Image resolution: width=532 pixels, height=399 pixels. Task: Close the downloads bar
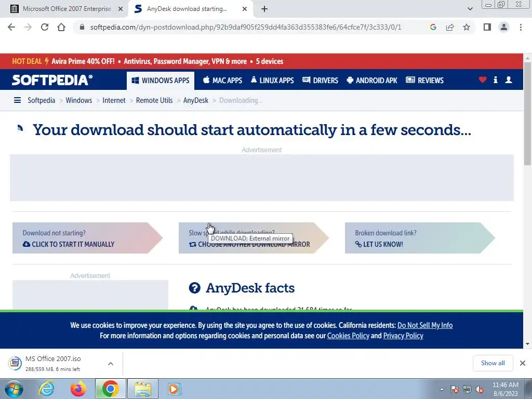click(x=523, y=363)
